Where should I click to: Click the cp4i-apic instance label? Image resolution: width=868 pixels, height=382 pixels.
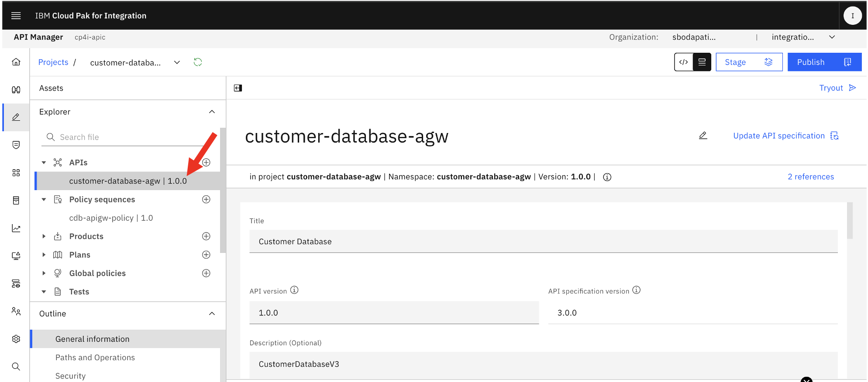[x=90, y=37]
